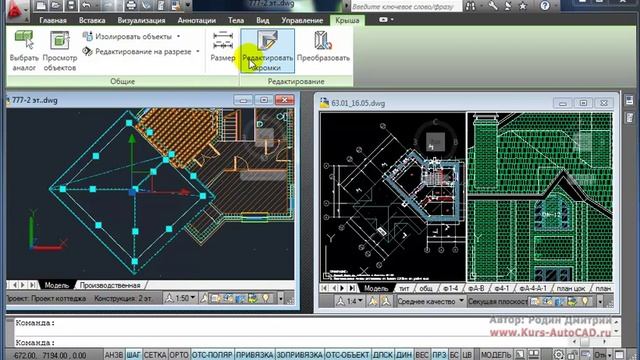Click the 'Преобразовать' convert tool icon
640x360 pixels.
(323, 40)
